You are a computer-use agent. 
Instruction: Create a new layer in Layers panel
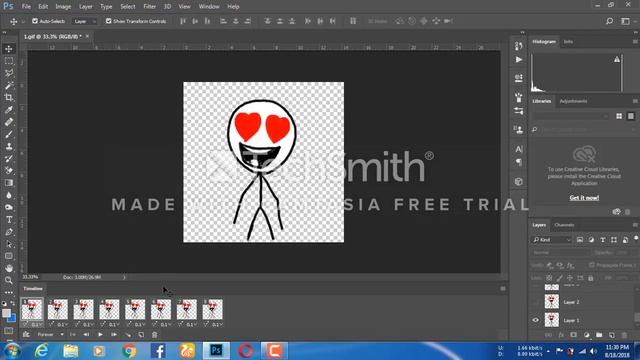click(612, 335)
